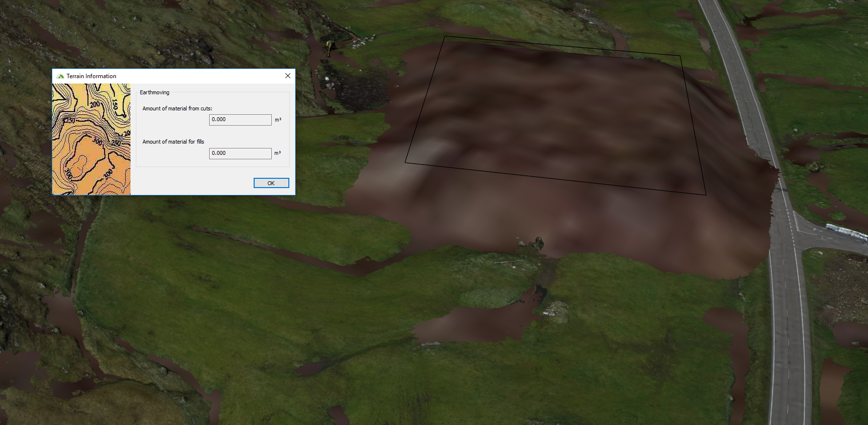Select the material for fills value field
This screenshot has width=868, height=425.
click(x=240, y=153)
